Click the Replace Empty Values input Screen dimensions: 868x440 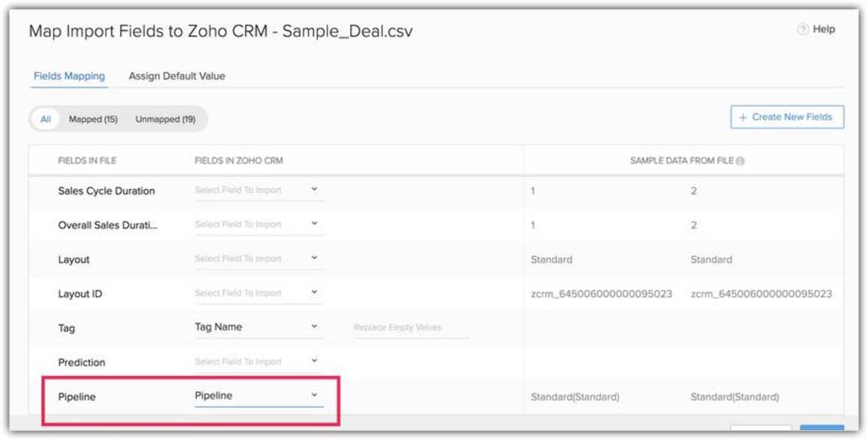(x=410, y=328)
